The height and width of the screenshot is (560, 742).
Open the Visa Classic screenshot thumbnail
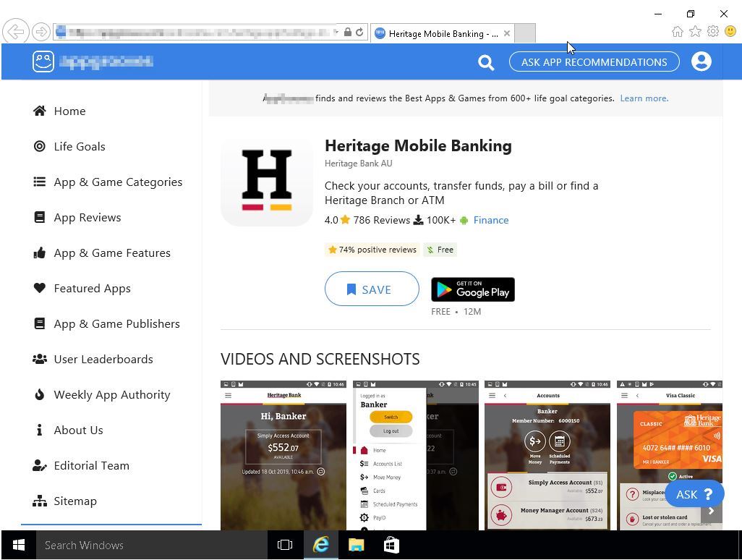(670, 455)
